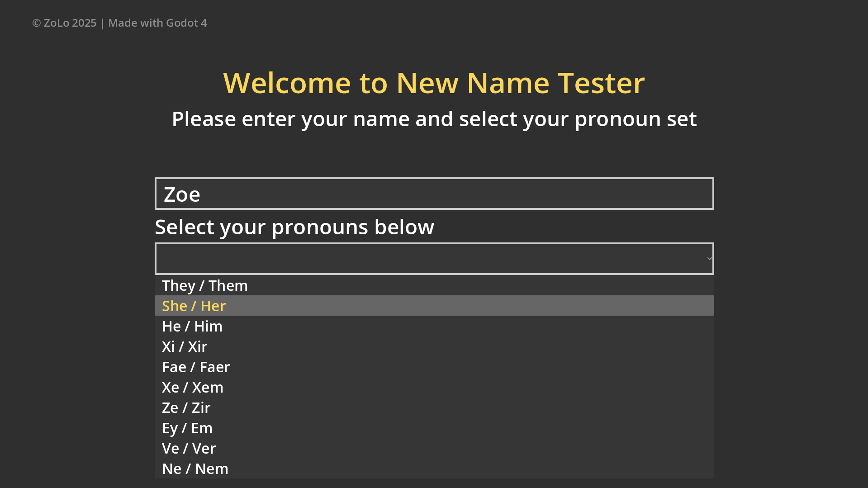The image size is (868, 488).
Task: Select the currently highlighted She / Her entry
Action: (194, 305)
